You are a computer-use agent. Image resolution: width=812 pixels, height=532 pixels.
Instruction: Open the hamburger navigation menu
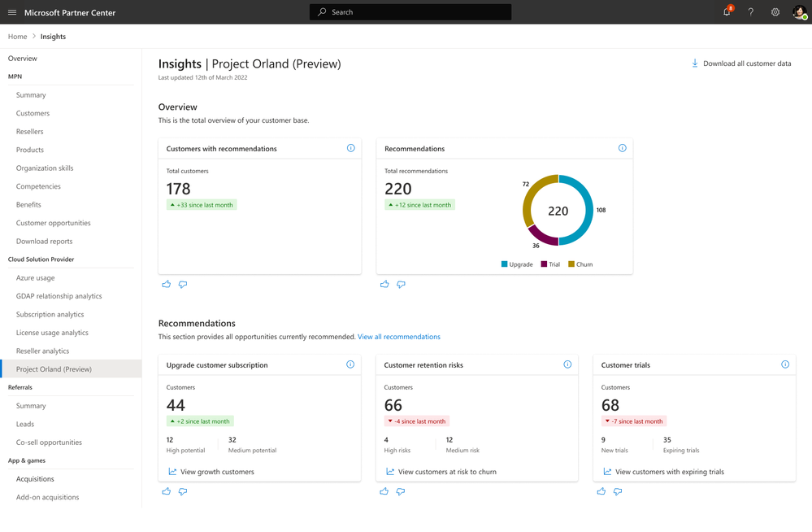(x=12, y=12)
